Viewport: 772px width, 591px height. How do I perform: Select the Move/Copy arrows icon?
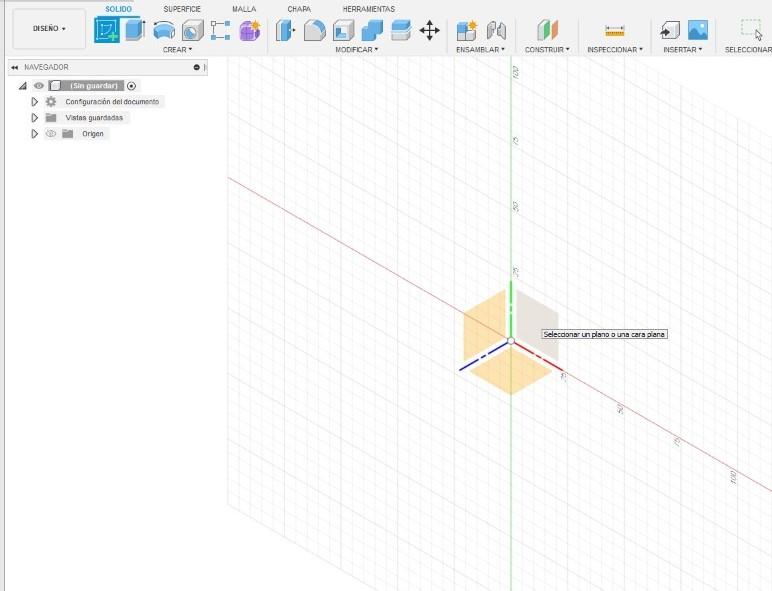click(x=429, y=31)
